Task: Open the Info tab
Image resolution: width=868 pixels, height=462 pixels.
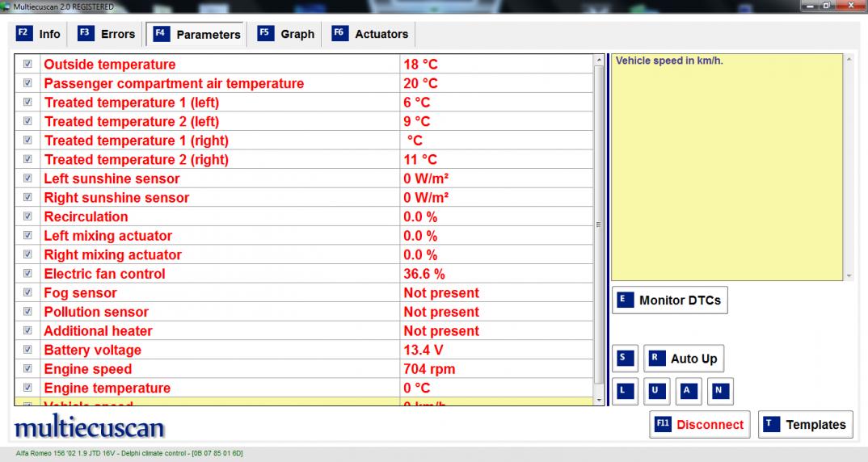Action: tap(38, 34)
